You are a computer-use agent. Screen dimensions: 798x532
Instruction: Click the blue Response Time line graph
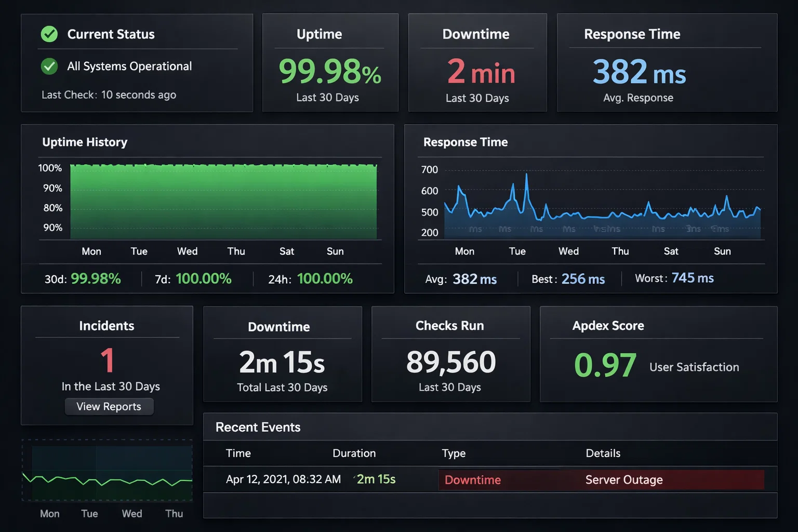coord(603,208)
